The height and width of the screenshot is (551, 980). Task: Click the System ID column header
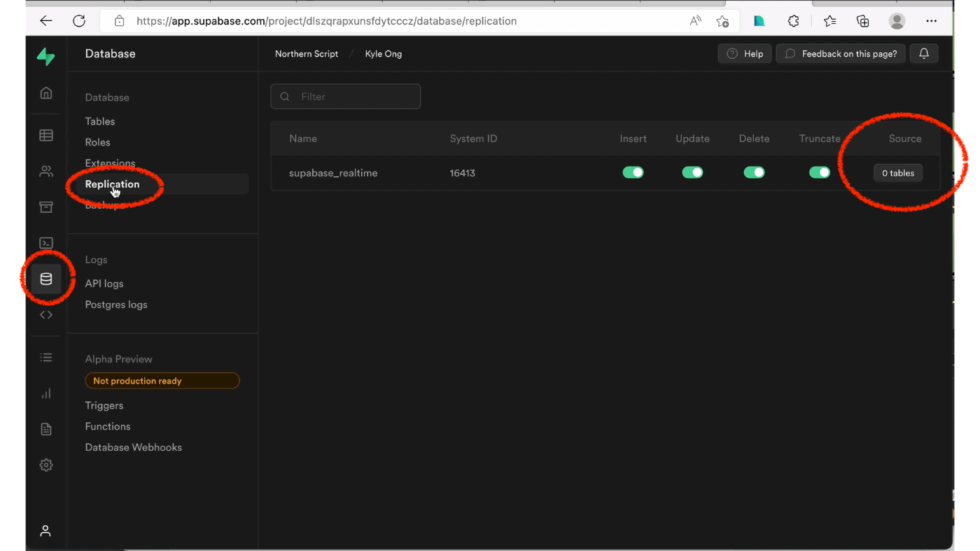(x=474, y=139)
